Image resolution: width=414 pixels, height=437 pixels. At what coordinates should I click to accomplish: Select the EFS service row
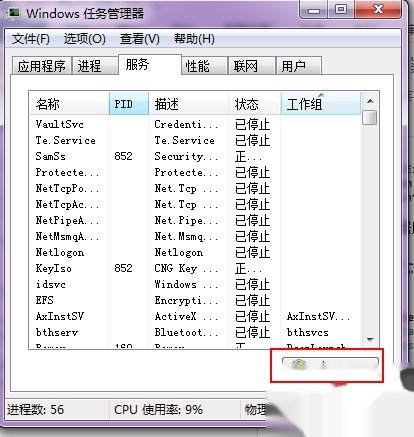point(195,300)
